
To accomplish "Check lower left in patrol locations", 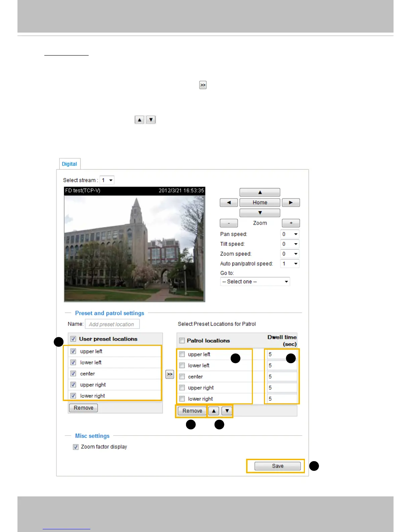I will point(182,365).
